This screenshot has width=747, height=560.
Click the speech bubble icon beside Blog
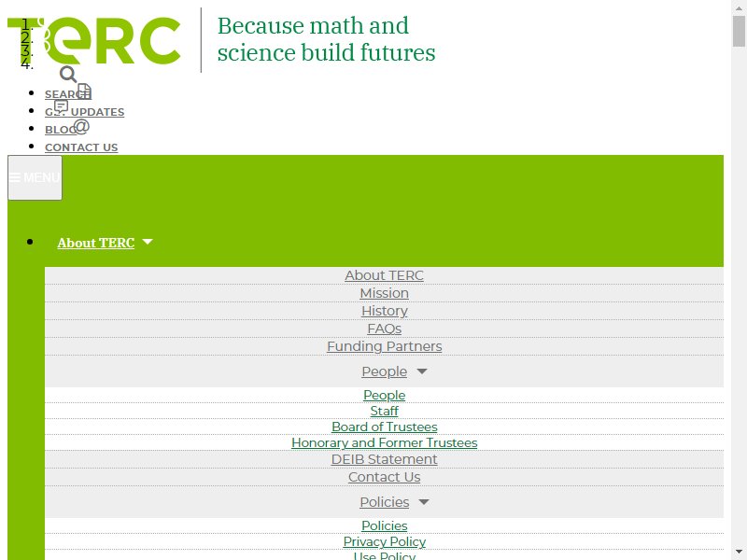click(x=61, y=106)
